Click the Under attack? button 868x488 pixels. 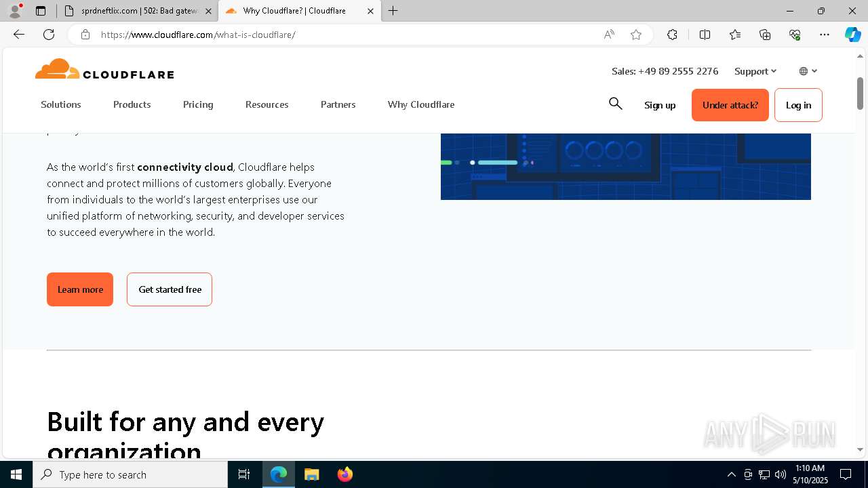[x=730, y=105]
